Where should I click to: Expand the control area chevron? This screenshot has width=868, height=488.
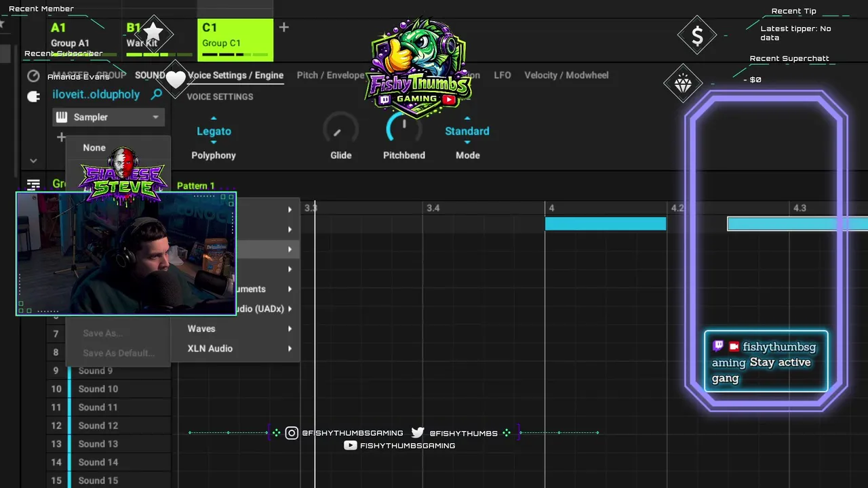coord(33,161)
